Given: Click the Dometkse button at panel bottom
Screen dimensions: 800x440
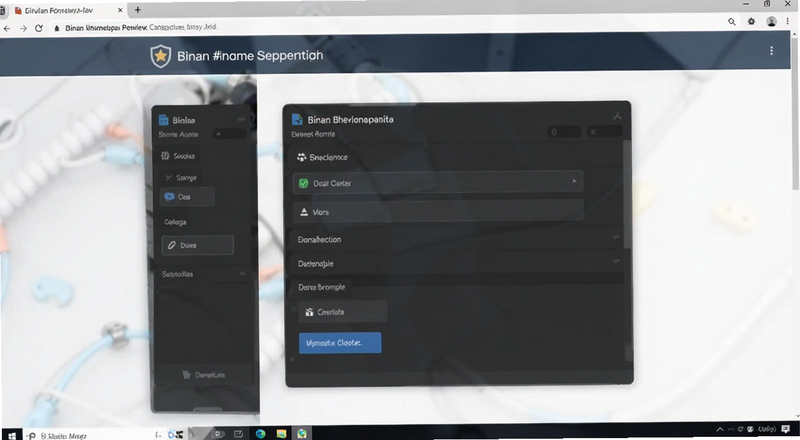Looking at the screenshot, I should pos(204,375).
